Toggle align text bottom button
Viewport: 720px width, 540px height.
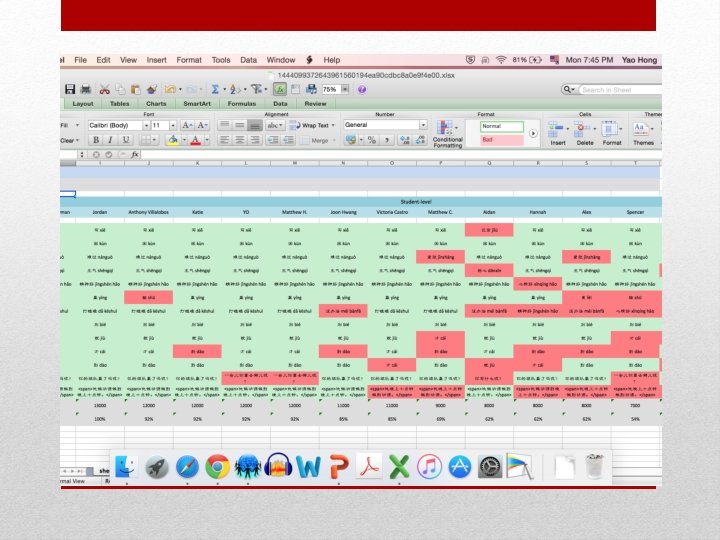tap(255, 125)
